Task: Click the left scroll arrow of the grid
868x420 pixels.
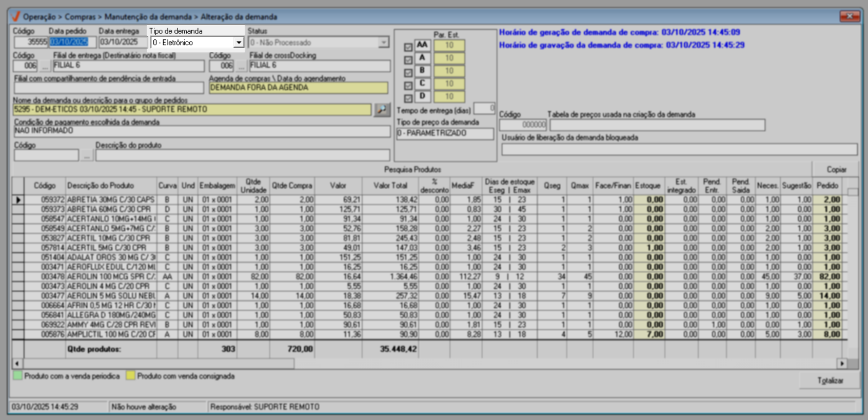Action: click(x=17, y=364)
